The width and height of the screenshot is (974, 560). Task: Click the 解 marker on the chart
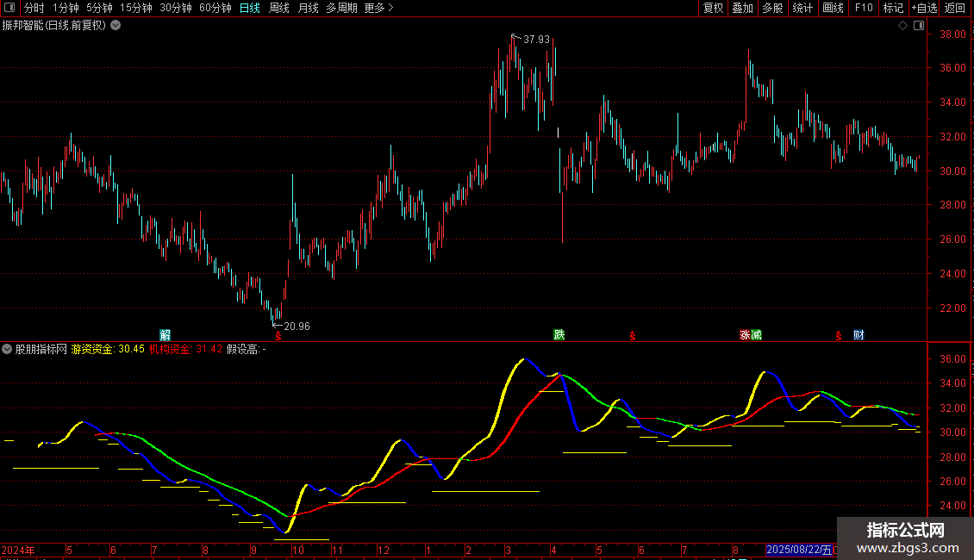(165, 335)
